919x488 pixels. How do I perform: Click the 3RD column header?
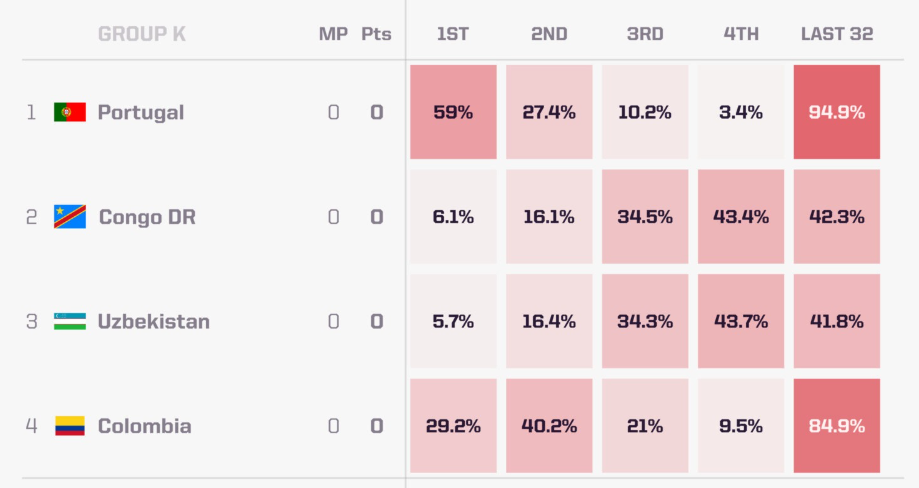(645, 34)
